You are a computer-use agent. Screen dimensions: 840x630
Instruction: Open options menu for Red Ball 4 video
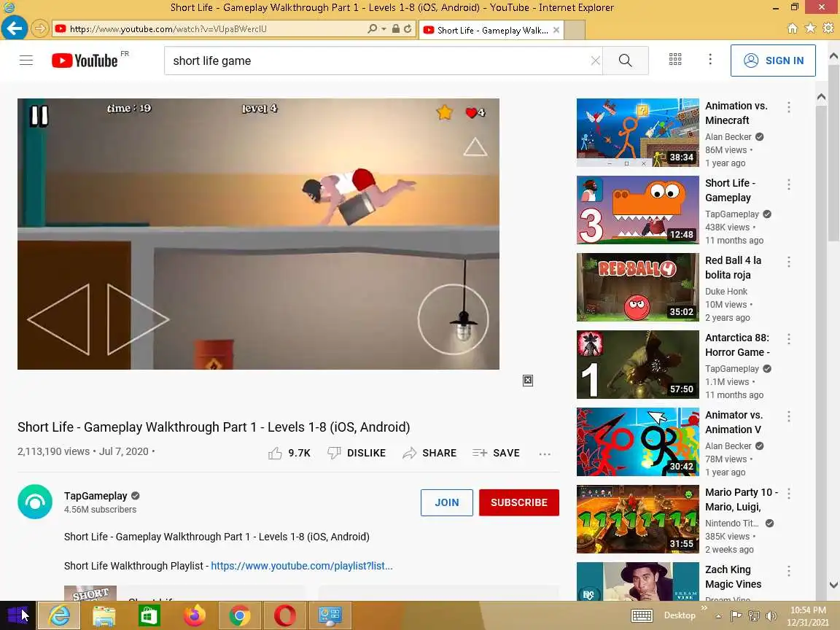pos(788,262)
